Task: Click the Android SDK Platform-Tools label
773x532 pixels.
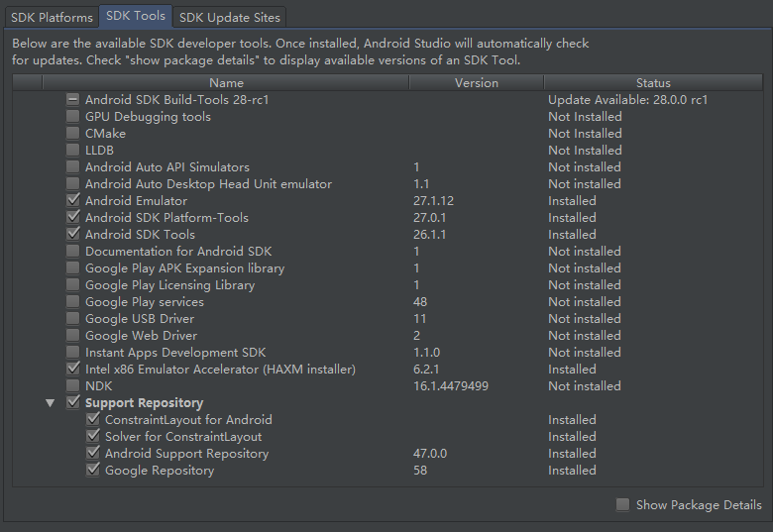Action: (x=166, y=218)
